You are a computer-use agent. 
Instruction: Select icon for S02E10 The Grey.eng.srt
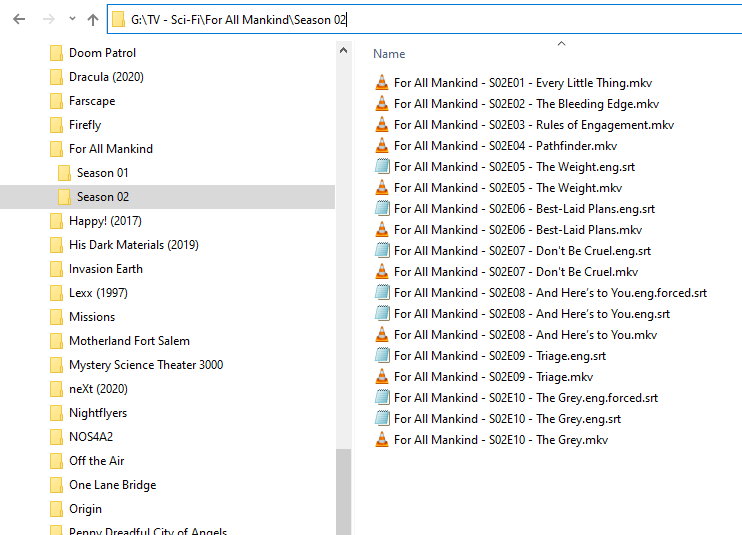click(x=382, y=419)
